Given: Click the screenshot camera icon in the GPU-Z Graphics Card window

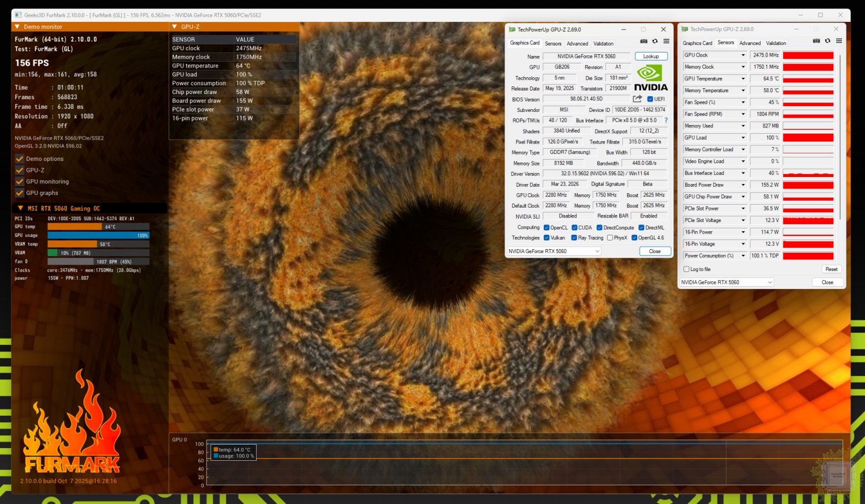Looking at the screenshot, I should coord(644,42).
